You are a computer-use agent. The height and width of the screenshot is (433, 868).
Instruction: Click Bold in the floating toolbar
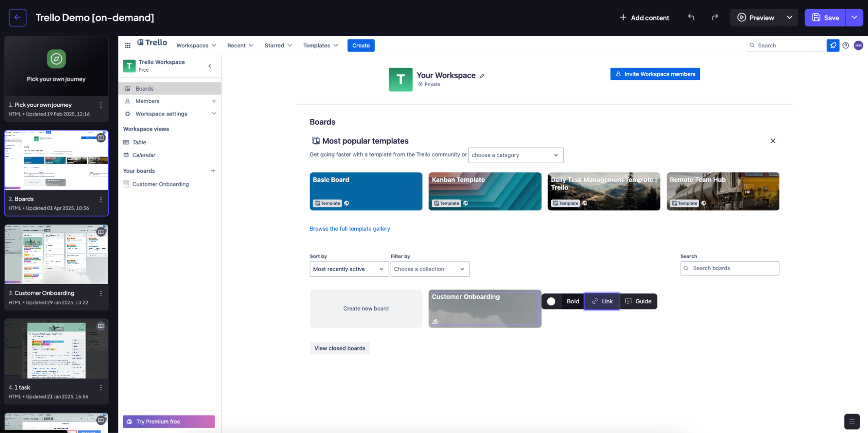pos(573,301)
